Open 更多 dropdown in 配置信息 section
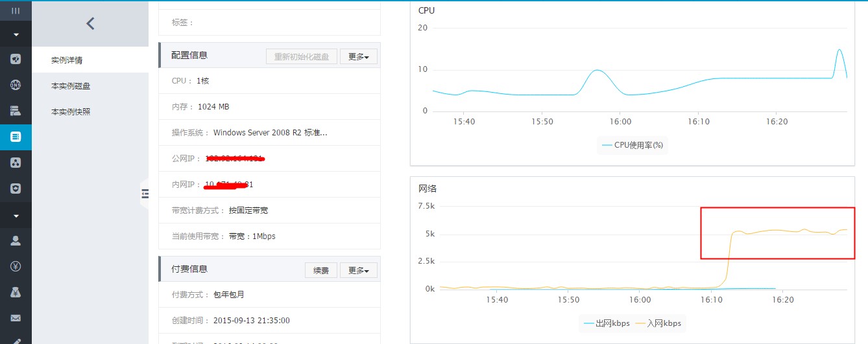The height and width of the screenshot is (344, 868). coord(359,56)
